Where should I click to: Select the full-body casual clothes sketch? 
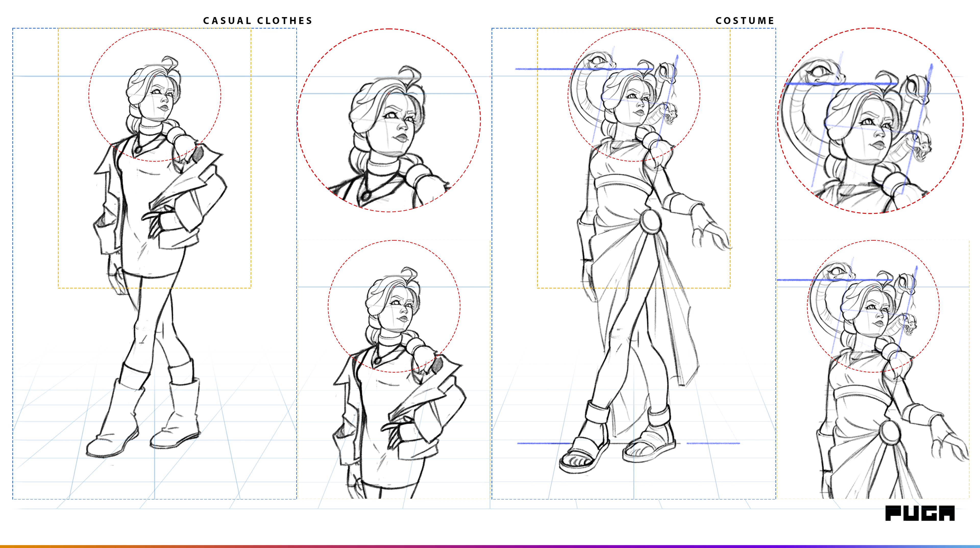pyautogui.click(x=154, y=263)
